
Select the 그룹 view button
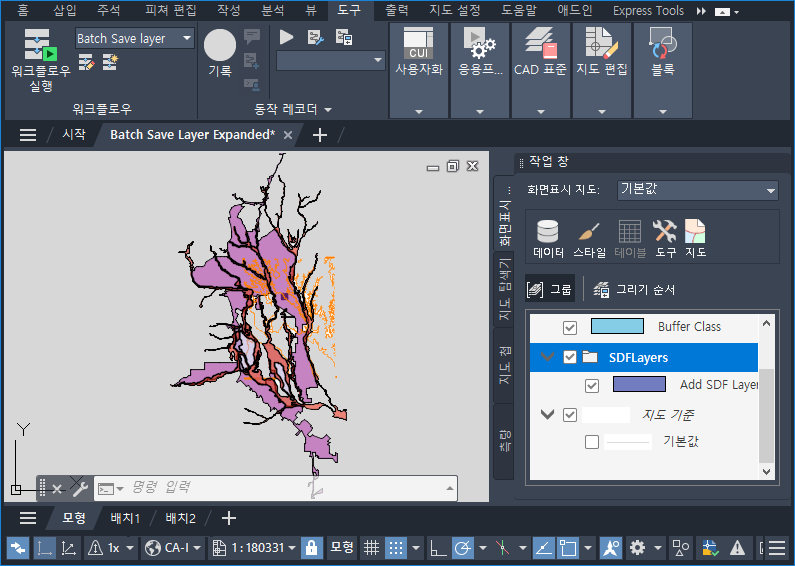(550, 290)
